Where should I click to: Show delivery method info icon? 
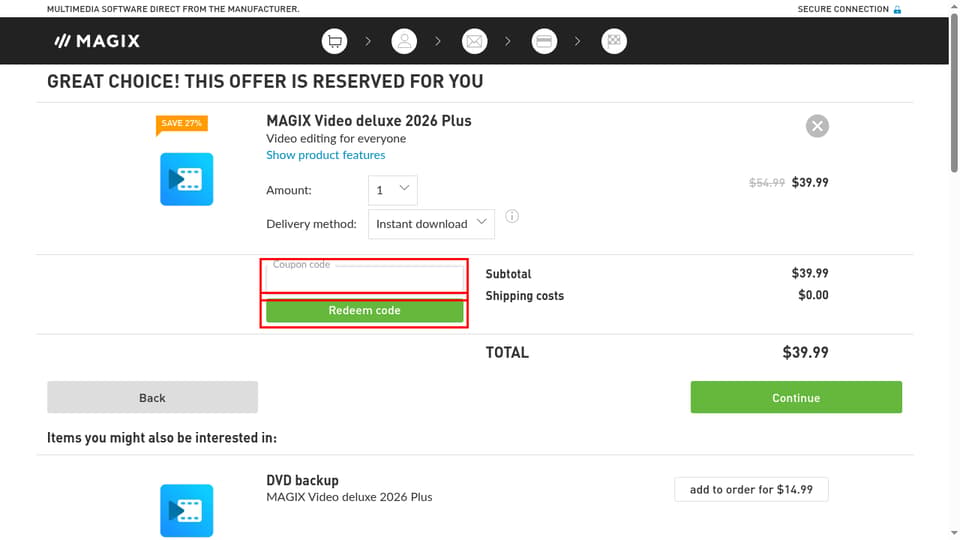click(x=512, y=216)
